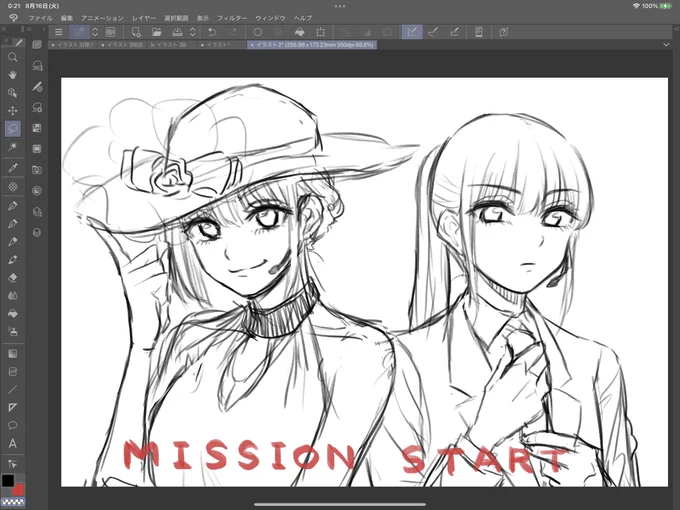The image size is (680, 510).
Task: Open the 編集 menu
Action: tap(67, 18)
